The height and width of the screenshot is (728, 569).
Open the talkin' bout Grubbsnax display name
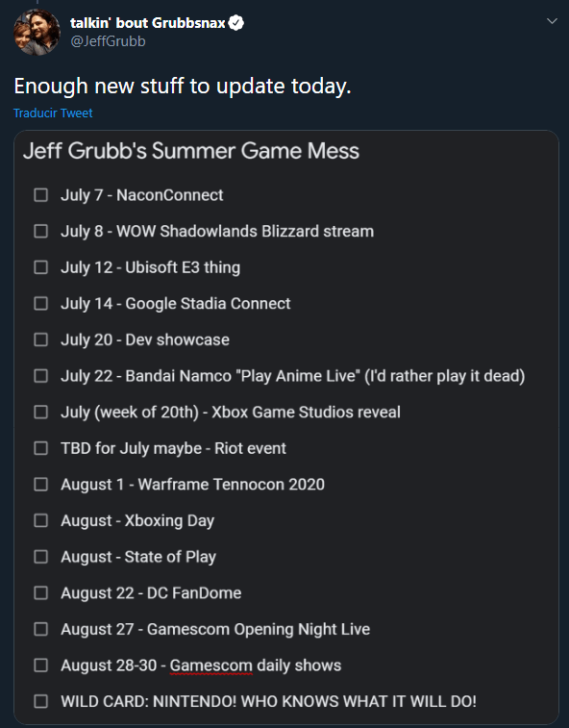(x=148, y=23)
